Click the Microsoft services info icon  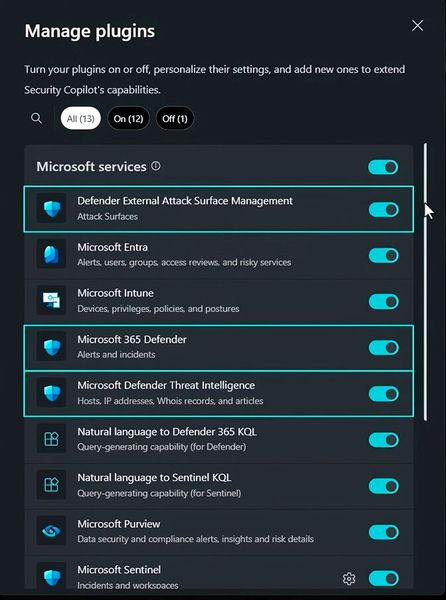click(x=156, y=166)
